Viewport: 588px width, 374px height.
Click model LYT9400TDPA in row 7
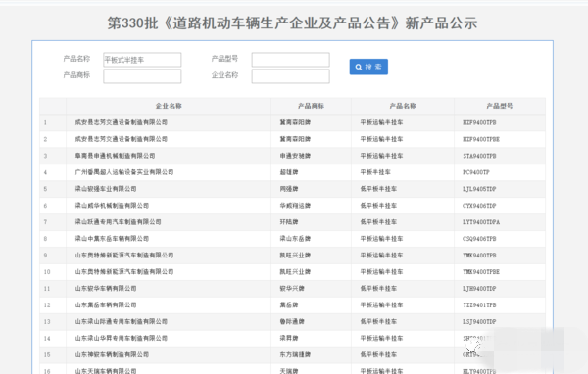click(x=481, y=222)
